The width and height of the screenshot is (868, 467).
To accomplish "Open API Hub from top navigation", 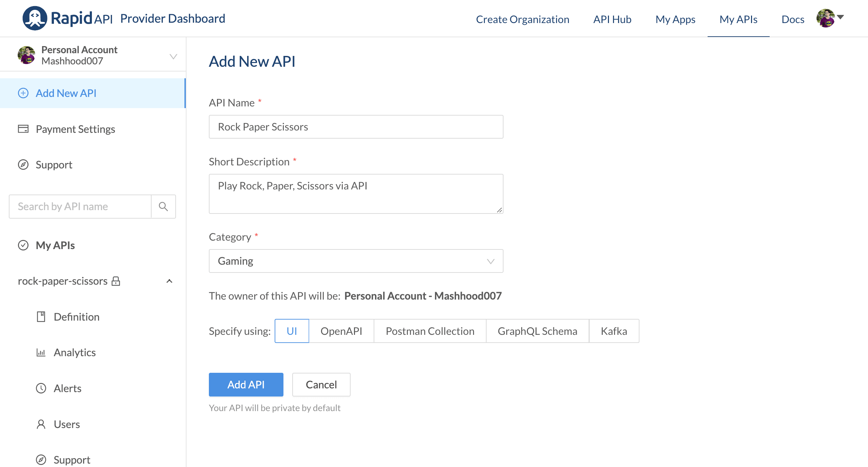I will click(612, 19).
